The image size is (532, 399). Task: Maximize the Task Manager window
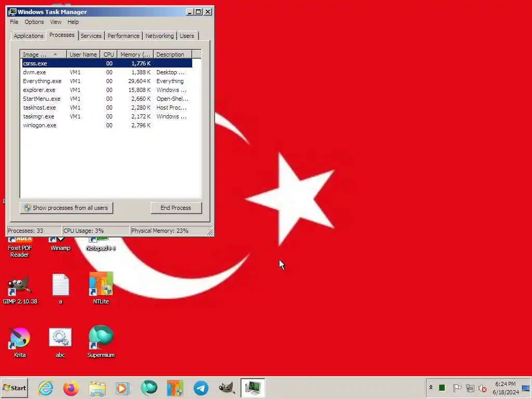[x=198, y=11]
